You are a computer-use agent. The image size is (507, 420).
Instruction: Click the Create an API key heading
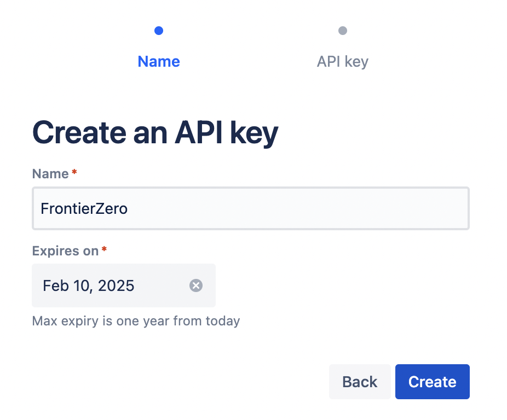pos(155,133)
